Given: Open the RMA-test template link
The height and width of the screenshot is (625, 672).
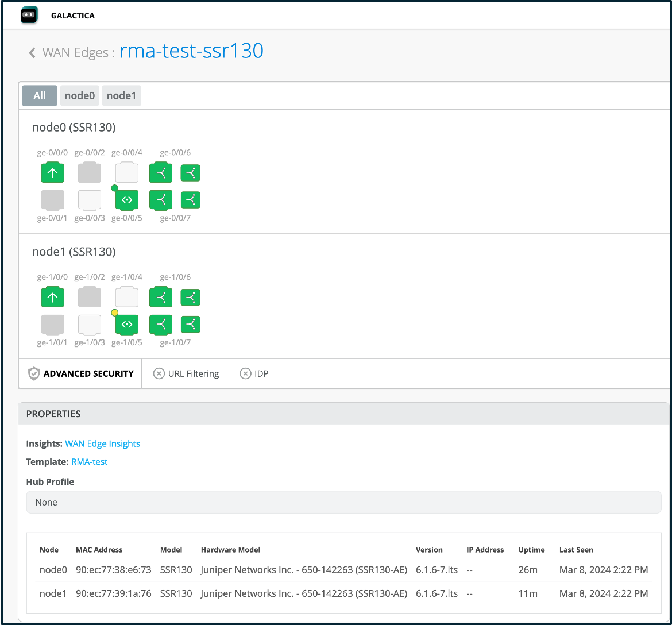Looking at the screenshot, I should (89, 462).
